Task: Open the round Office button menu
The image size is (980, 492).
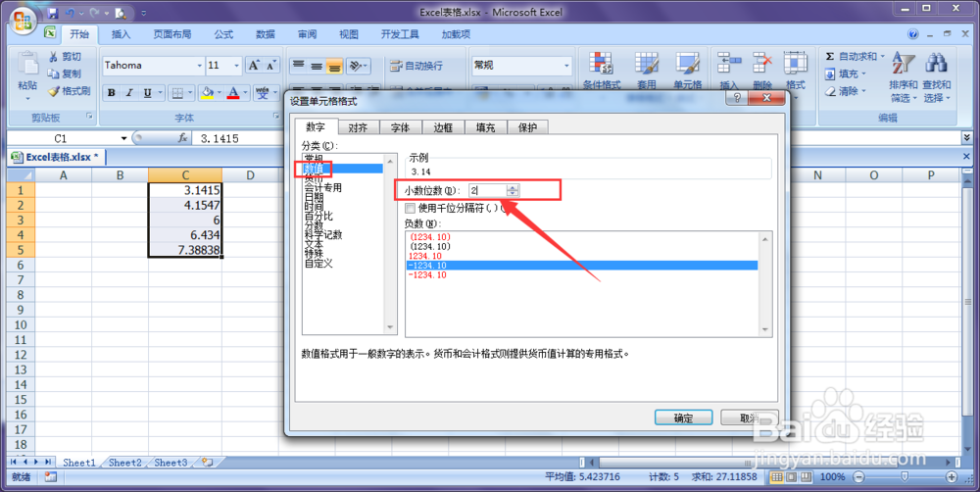Action: click(x=23, y=20)
